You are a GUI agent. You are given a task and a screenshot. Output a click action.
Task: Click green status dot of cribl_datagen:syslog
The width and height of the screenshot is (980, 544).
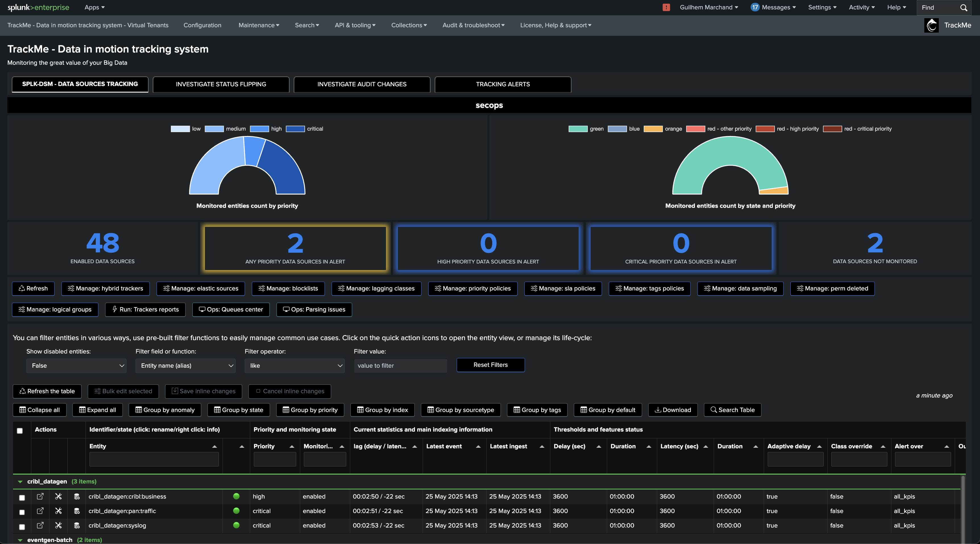point(236,525)
